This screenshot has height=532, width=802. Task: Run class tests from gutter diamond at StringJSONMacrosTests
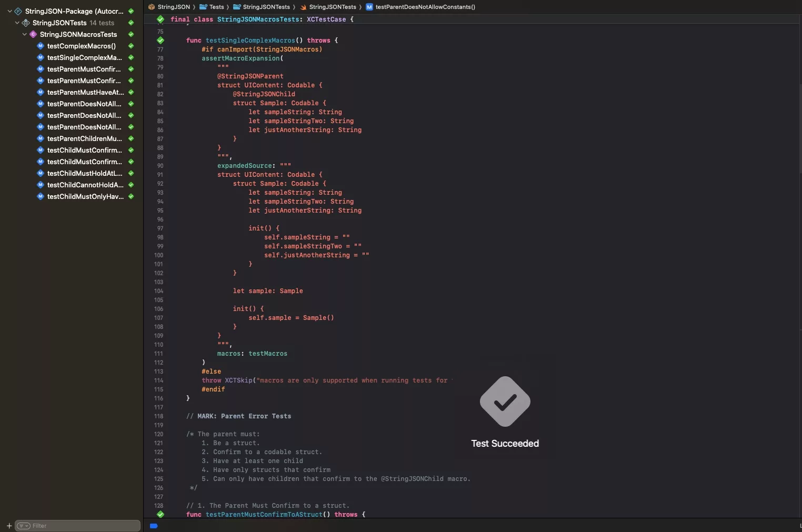point(161,19)
